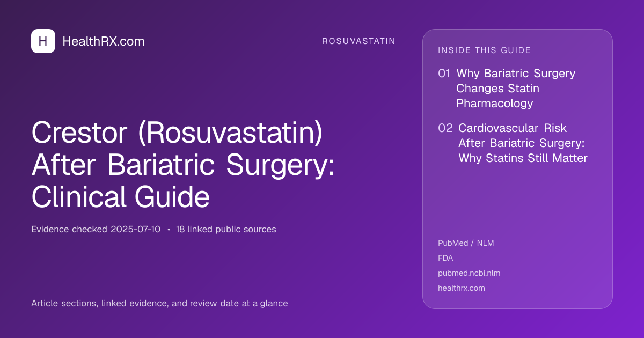This screenshot has width=644, height=338.
Task: Open the HealthRX.com site name
Action: (x=104, y=41)
